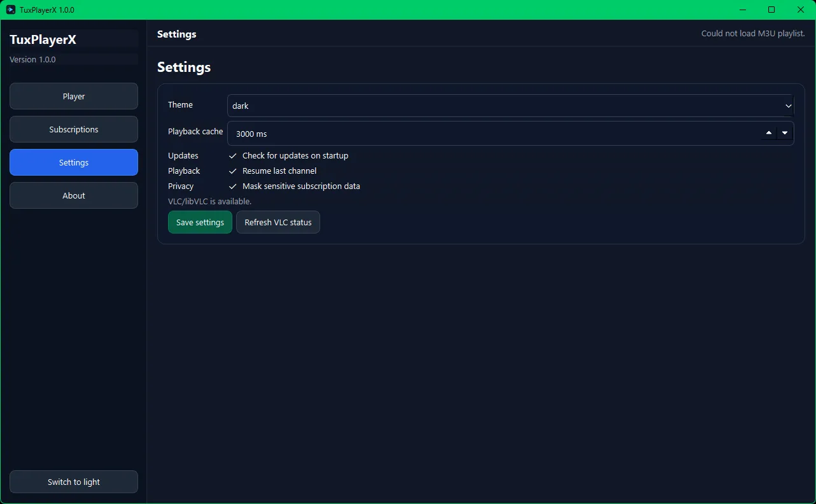Click the Theme dropdown chevron arrow

click(788, 106)
